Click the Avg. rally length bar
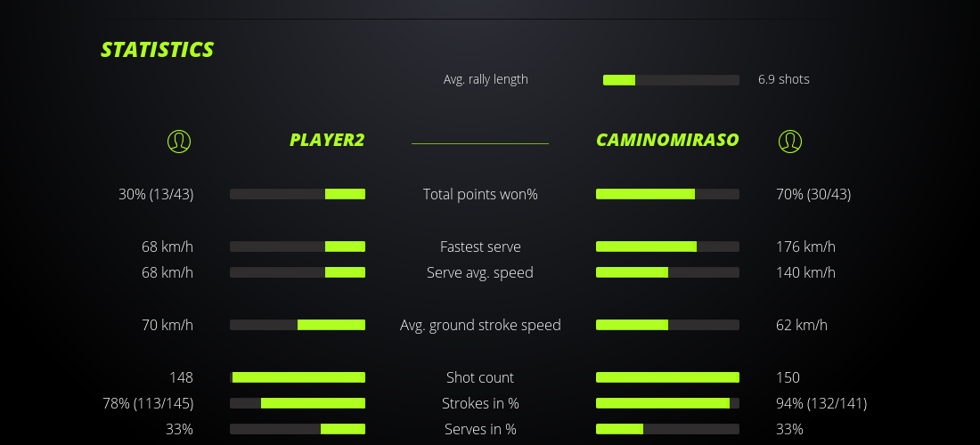980x445 pixels. (671, 80)
